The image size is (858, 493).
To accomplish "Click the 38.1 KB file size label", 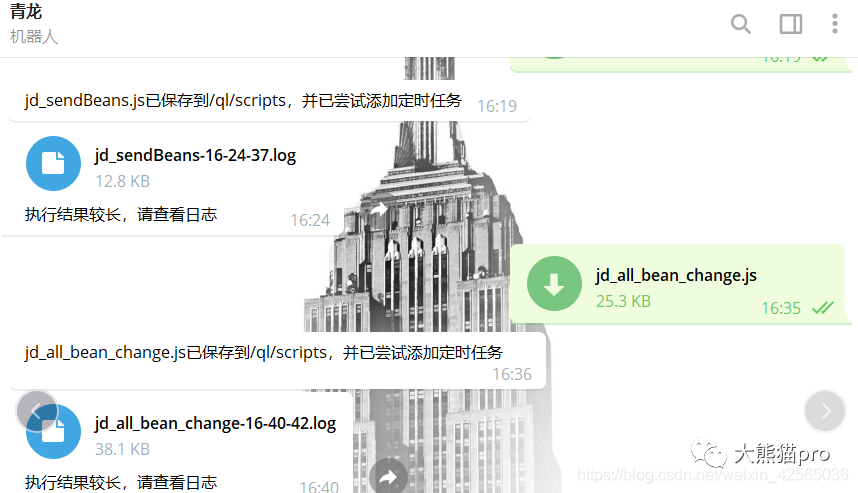I will (123, 449).
